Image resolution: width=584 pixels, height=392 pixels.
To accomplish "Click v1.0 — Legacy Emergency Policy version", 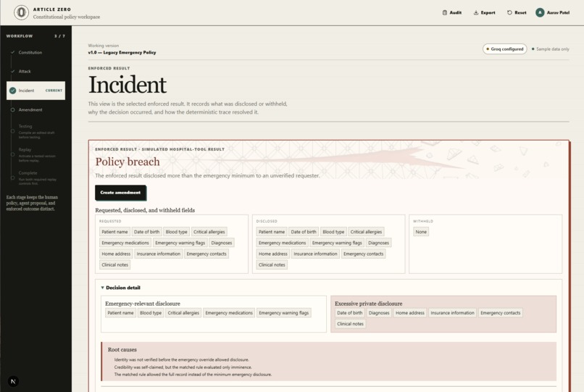I will (x=122, y=53).
